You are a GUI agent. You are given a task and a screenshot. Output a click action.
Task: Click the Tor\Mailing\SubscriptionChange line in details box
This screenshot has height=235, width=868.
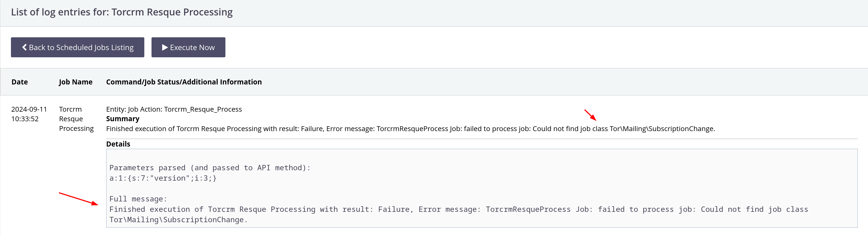click(x=178, y=220)
